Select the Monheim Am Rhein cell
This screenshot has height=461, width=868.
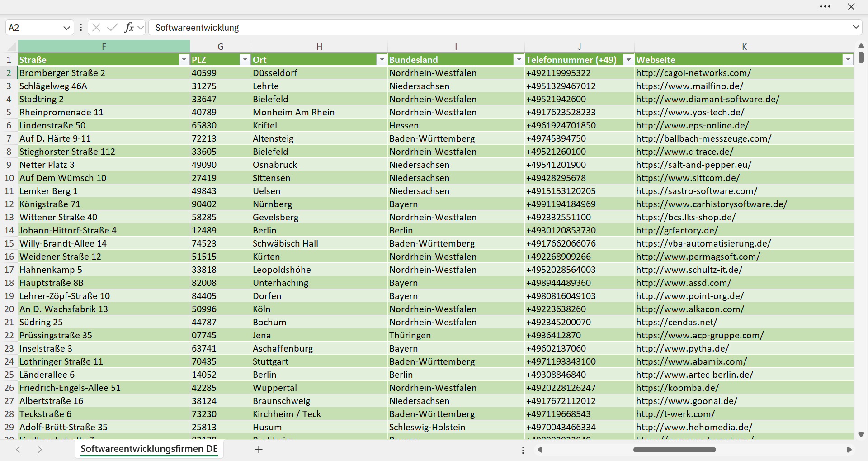[319, 112]
